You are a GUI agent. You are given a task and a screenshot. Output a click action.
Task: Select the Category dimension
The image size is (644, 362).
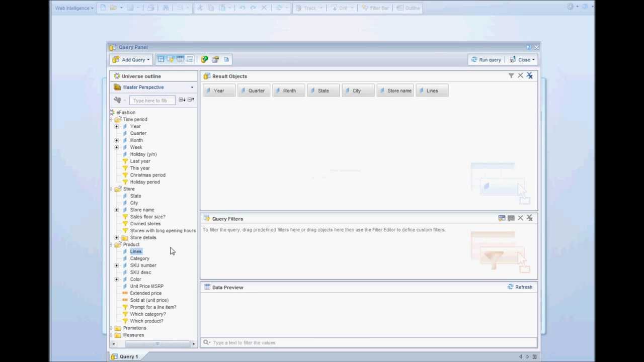click(x=139, y=258)
